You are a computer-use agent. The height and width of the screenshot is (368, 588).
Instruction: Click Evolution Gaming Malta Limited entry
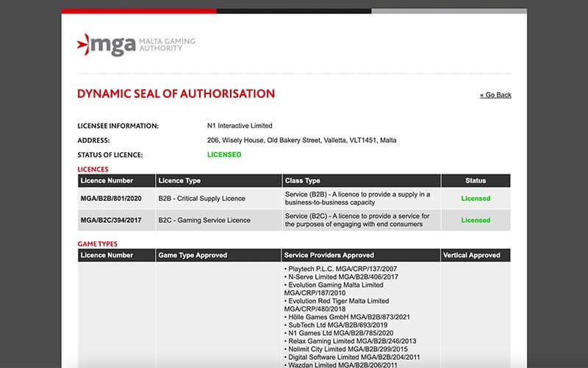click(x=334, y=289)
